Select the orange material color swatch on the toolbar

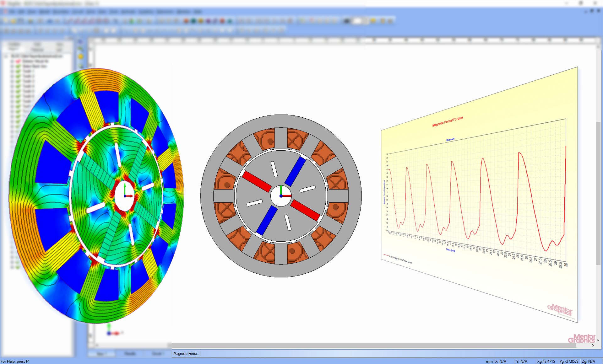click(186, 21)
